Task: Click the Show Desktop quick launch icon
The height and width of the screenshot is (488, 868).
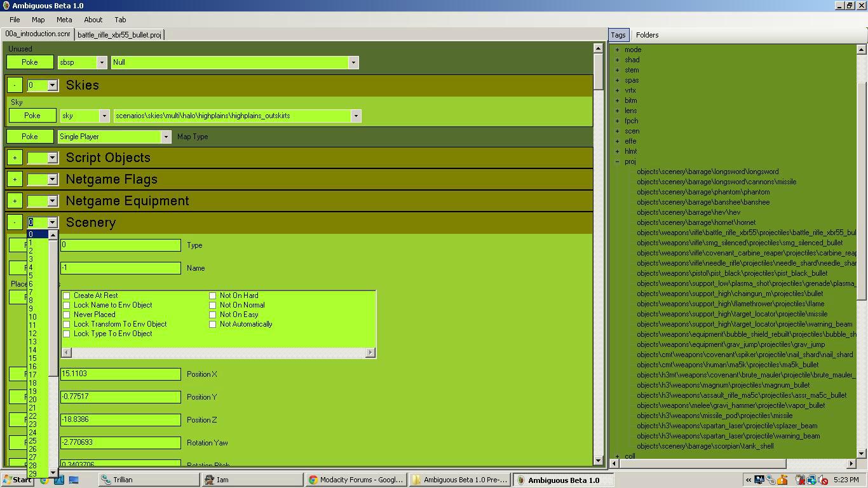Action: point(73,480)
